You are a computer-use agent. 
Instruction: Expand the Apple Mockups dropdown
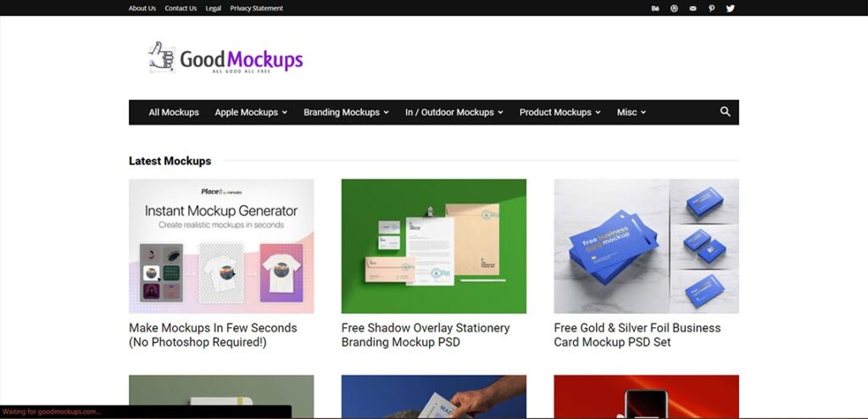[251, 112]
